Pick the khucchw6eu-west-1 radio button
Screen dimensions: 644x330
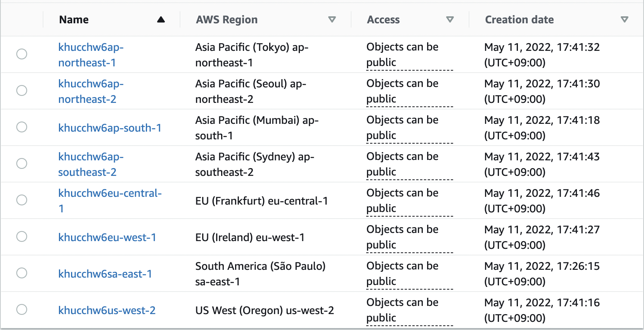coord(22,236)
